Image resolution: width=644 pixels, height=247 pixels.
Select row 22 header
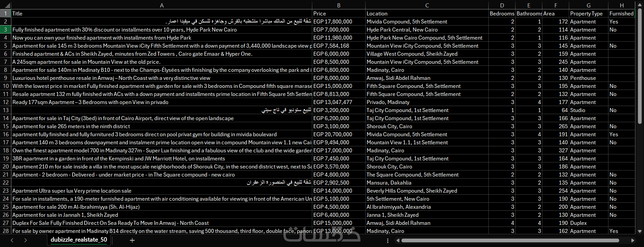click(6, 183)
